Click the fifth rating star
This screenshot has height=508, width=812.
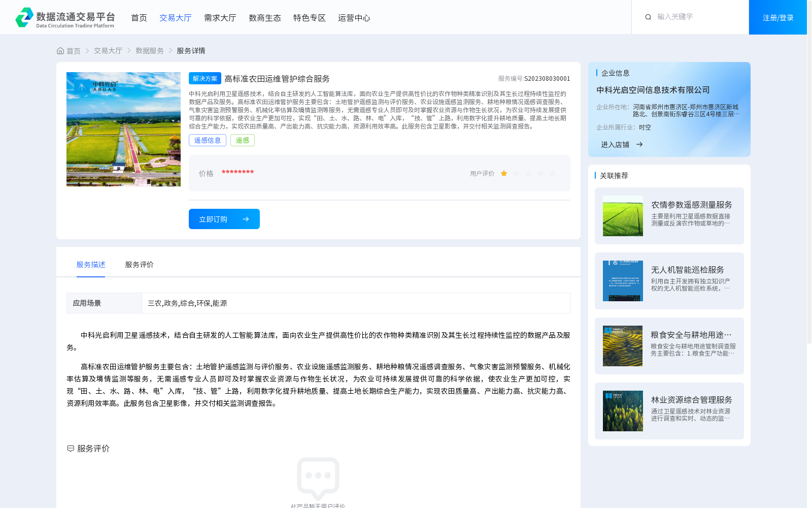pos(553,173)
